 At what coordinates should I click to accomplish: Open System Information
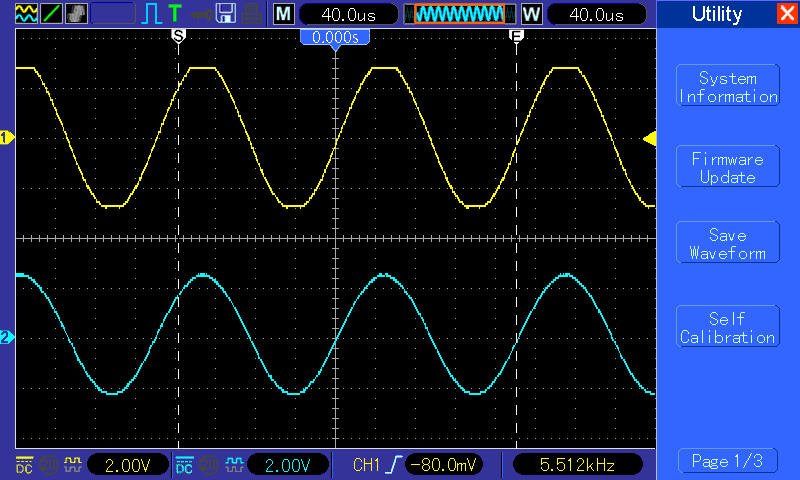[x=728, y=86]
